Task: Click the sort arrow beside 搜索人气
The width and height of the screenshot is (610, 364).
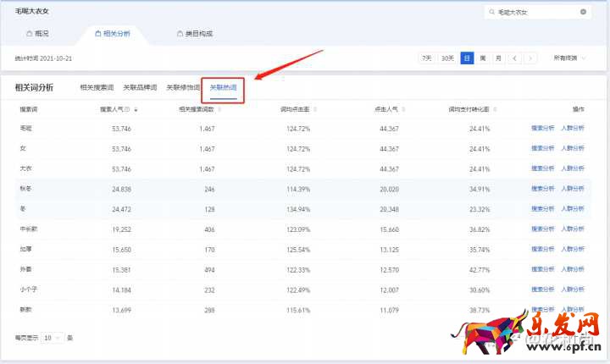Action: [x=136, y=109]
